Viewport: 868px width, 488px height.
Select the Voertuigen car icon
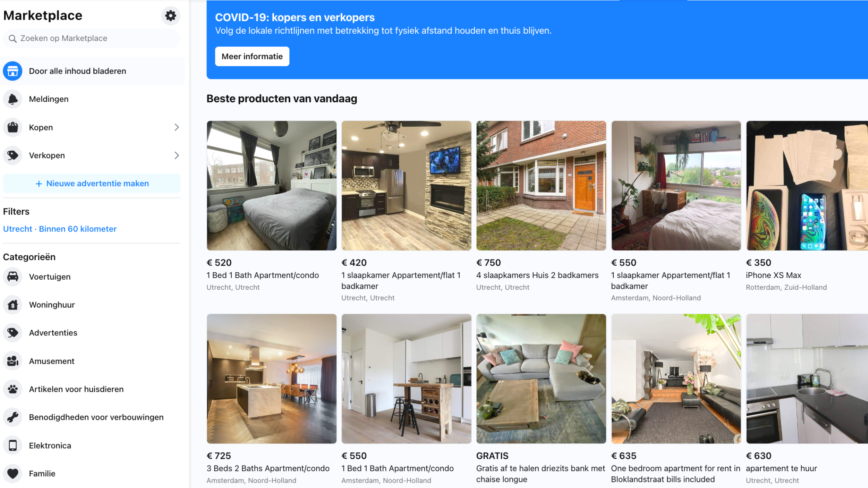[x=12, y=277]
